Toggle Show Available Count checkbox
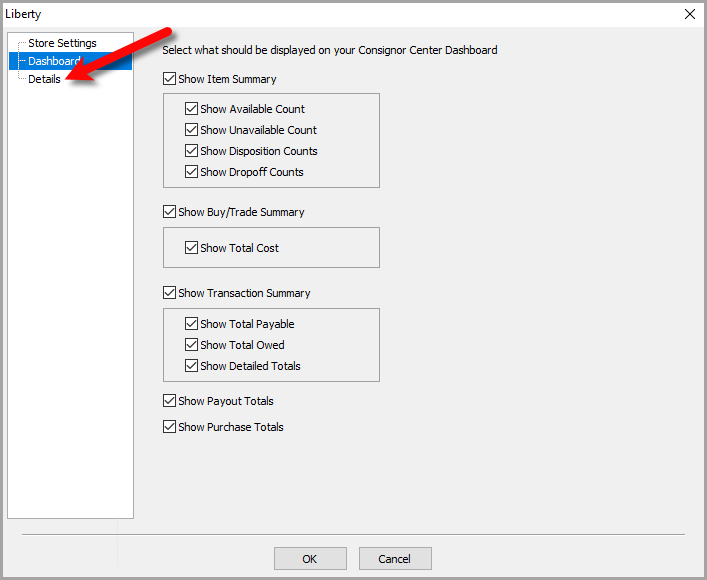The height and width of the screenshot is (580, 707). click(x=191, y=109)
